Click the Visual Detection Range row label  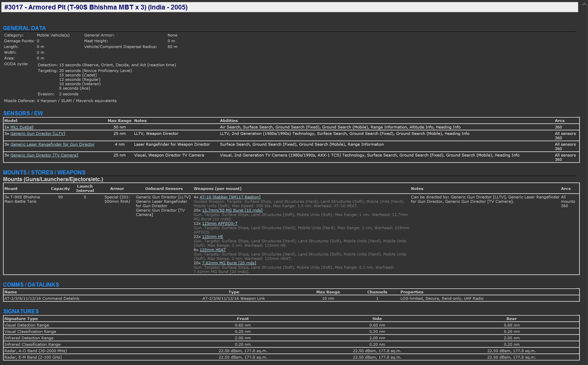coord(27,325)
